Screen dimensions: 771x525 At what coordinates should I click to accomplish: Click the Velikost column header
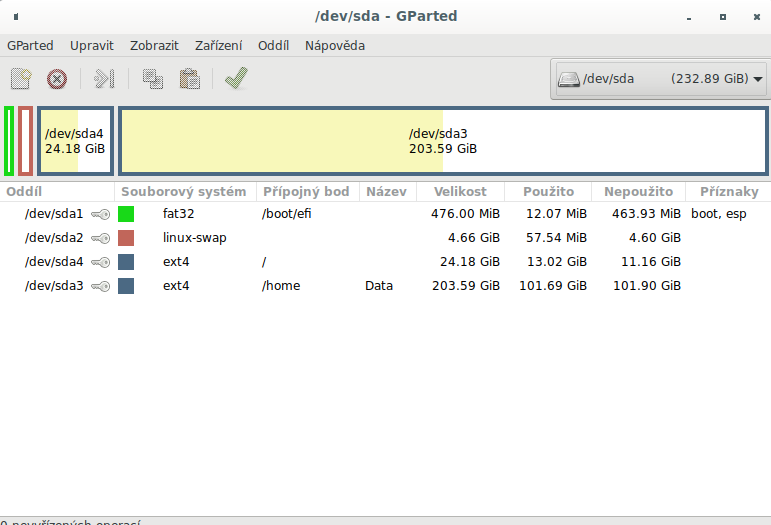click(x=460, y=192)
